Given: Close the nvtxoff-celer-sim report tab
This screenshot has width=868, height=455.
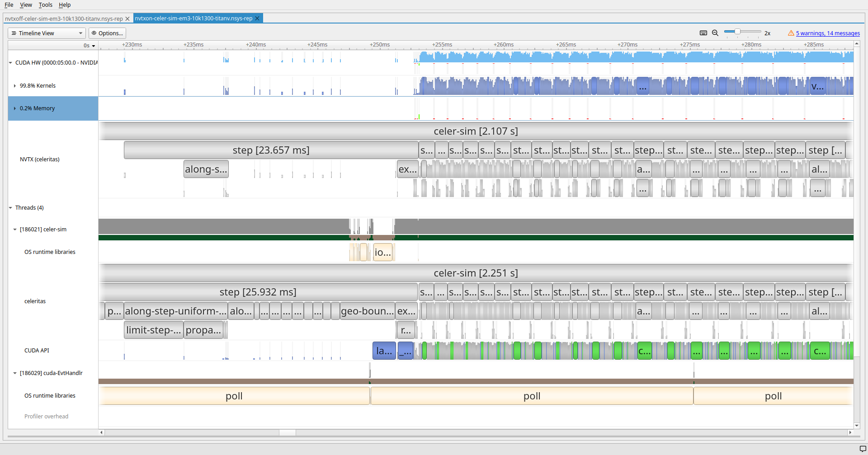Looking at the screenshot, I should [x=127, y=19].
